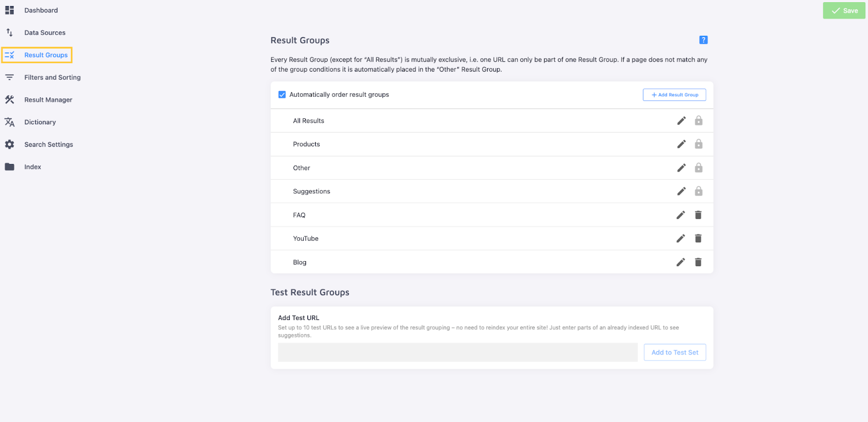This screenshot has height=422, width=868.
Task: Focus the Add Test URL input field
Action: tap(457, 352)
